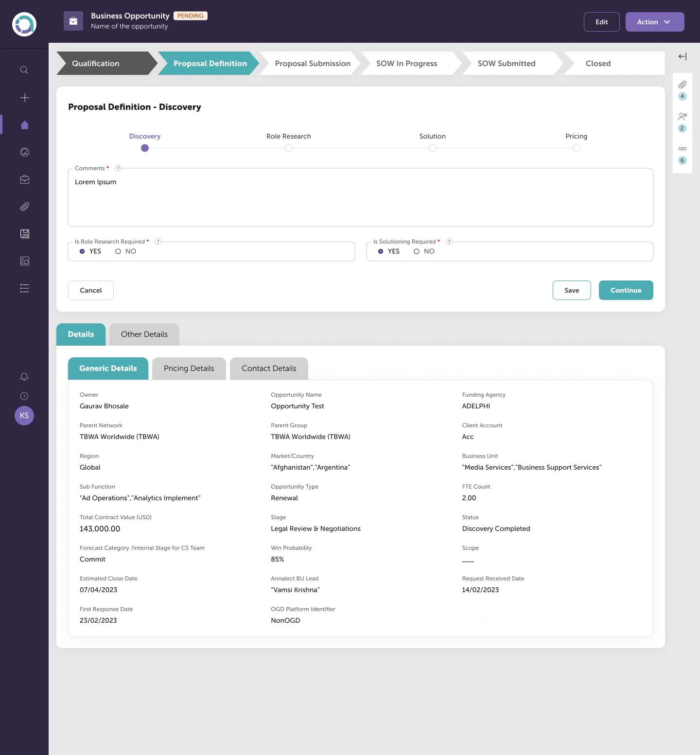
Task: Click the help icon beside Comments
Action: coord(118,168)
